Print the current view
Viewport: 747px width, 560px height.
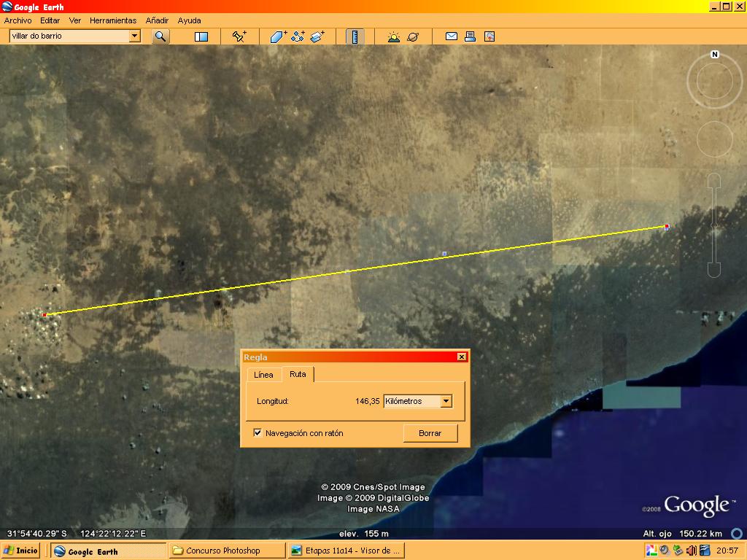[x=471, y=36]
